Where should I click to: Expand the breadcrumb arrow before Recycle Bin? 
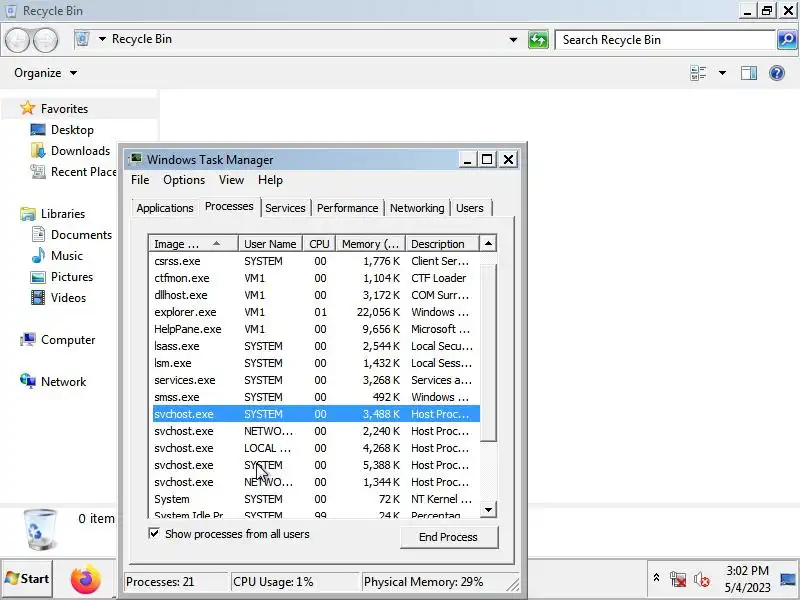tap(102, 39)
